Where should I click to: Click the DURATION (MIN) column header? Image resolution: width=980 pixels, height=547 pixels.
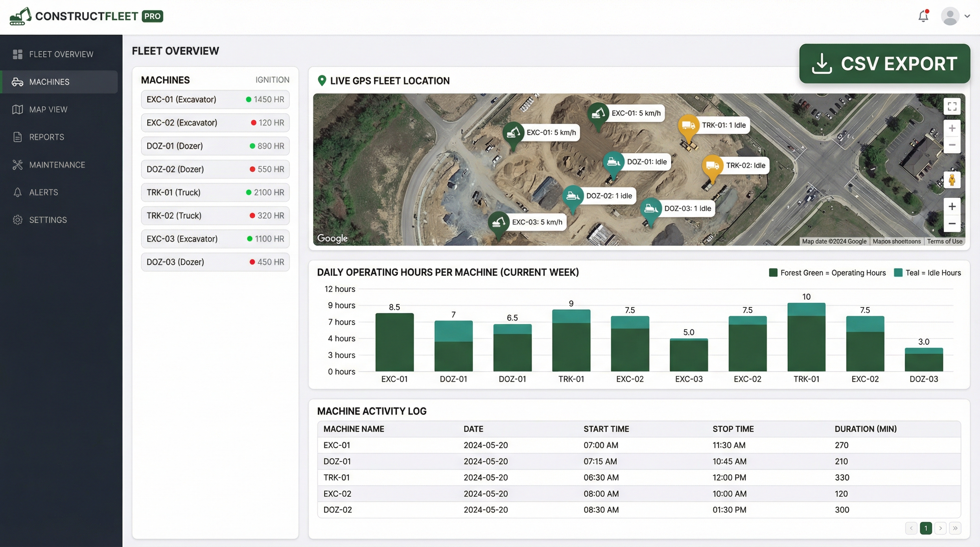click(865, 429)
